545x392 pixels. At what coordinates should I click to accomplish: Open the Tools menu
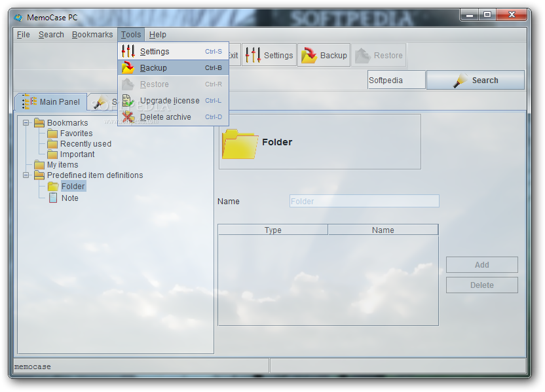(x=131, y=35)
